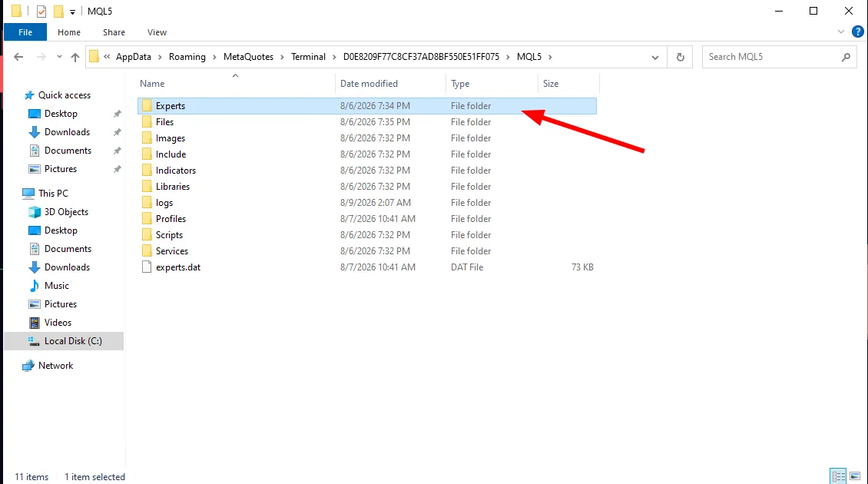Viewport: 868px width, 484px height.
Task: Click the forward navigation arrow
Action: tap(41, 57)
